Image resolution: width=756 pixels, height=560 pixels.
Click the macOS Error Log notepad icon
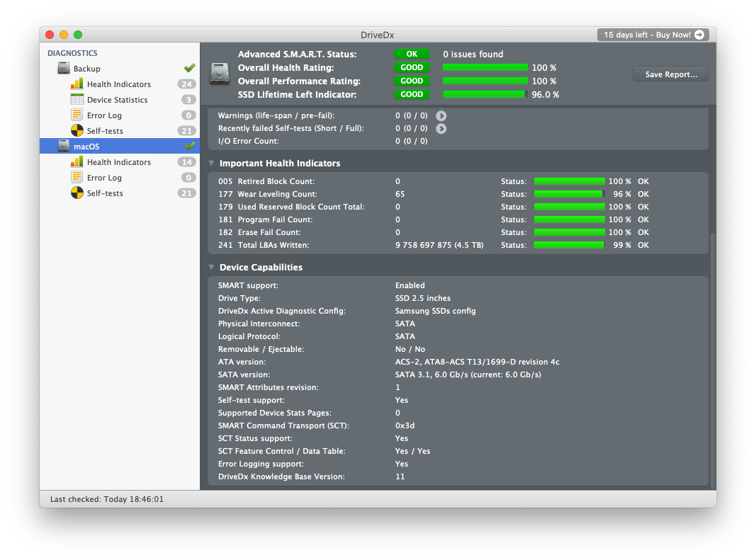click(x=77, y=177)
